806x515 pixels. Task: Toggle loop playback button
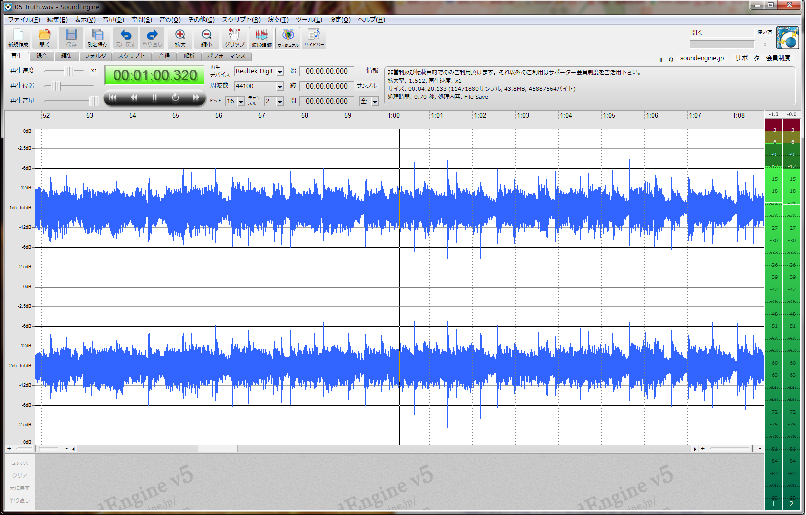(x=175, y=98)
